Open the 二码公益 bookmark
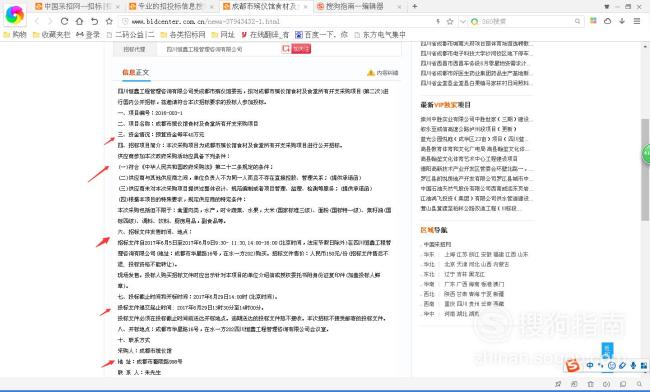Image resolution: width=650 pixels, height=392 pixels. click(130, 35)
